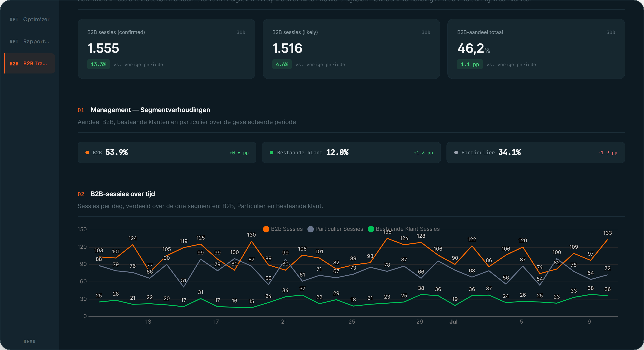The image size is (644, 350).
Task: Click the DEMO label in sidebar
Action: [x=29, y=342]
